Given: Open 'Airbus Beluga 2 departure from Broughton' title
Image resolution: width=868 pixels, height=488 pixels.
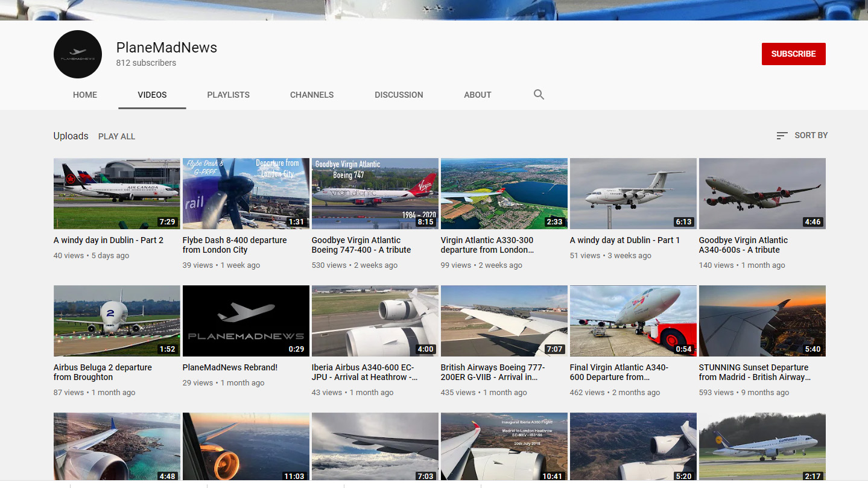Looking at the screenshot, I should 103,372.
